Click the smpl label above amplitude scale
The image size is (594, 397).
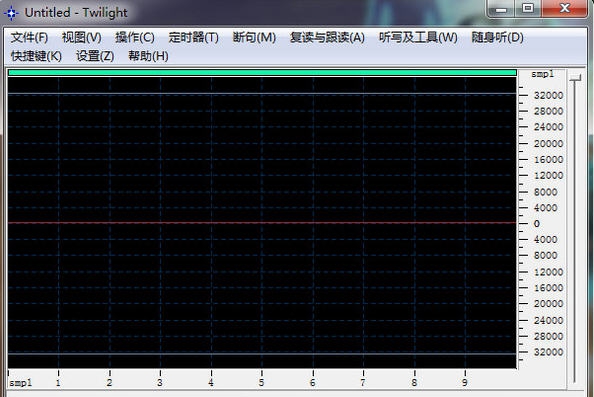point(542,74)
